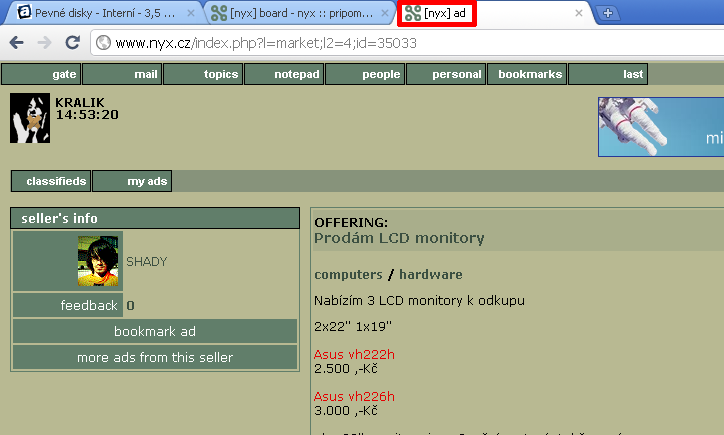This screenshot has height=435, width=724.
Task: Open the personal menu item
Action: coord(446,74)
